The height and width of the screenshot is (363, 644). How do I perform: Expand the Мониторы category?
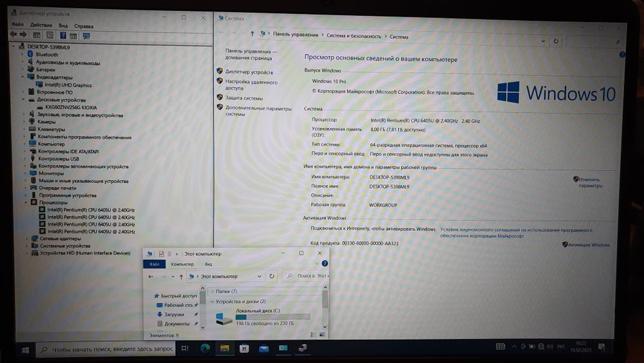click(25, 173)
